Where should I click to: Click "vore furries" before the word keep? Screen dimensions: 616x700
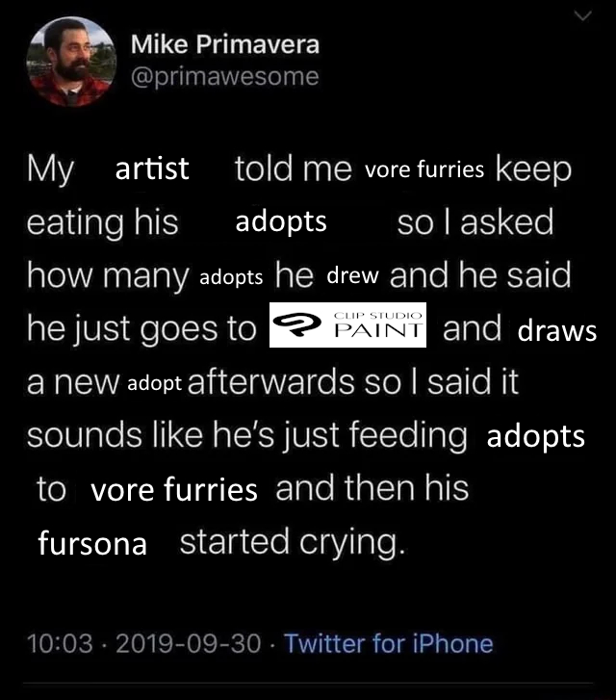pos(424,170)
